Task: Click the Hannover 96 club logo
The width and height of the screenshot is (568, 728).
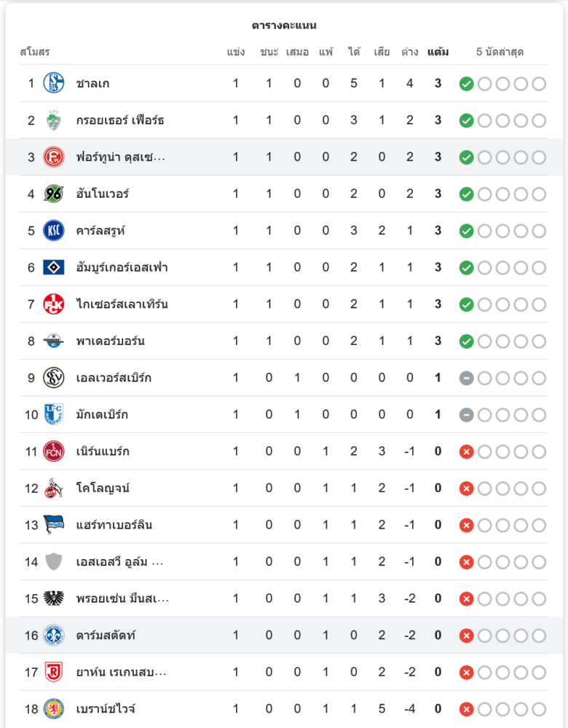Action: pos(54,194)
